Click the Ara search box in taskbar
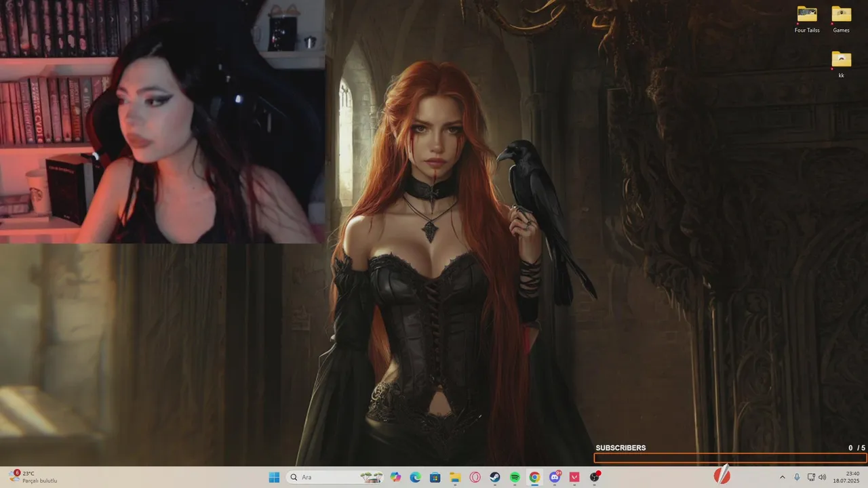The height and width of the screenshot is (488, 868). [334, 477]
